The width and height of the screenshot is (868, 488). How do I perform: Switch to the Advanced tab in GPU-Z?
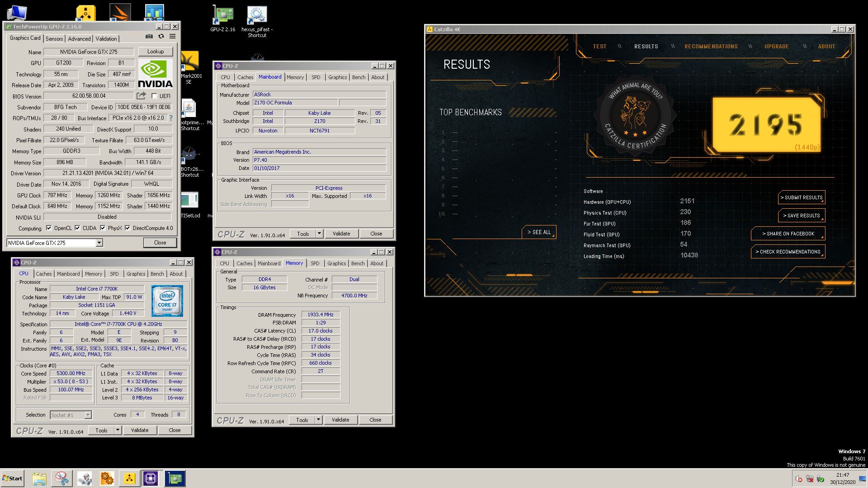point(80,39)
